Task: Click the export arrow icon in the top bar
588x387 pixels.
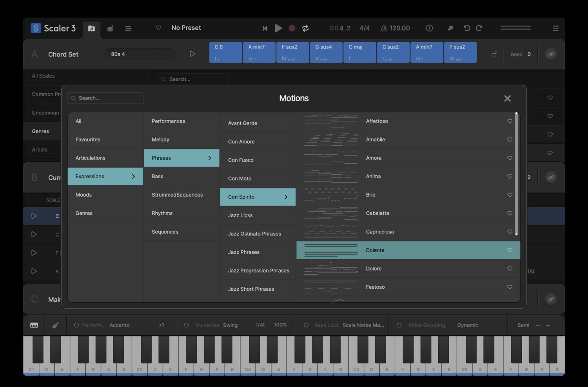Action: click(450, 28)
